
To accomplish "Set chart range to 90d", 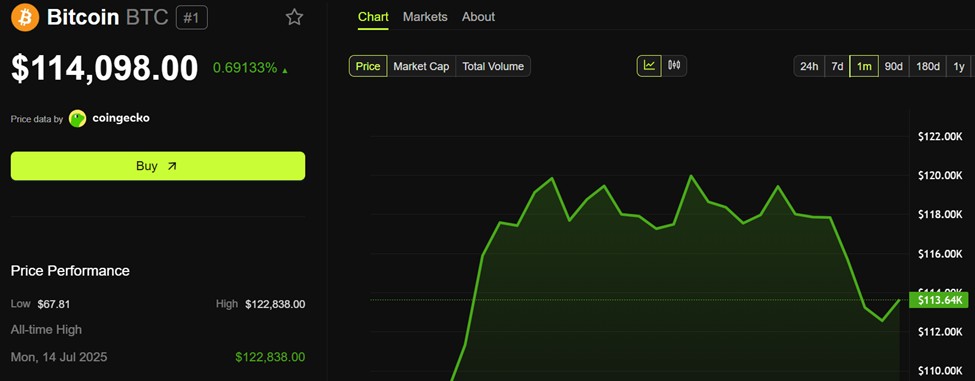I will (894, 66).
